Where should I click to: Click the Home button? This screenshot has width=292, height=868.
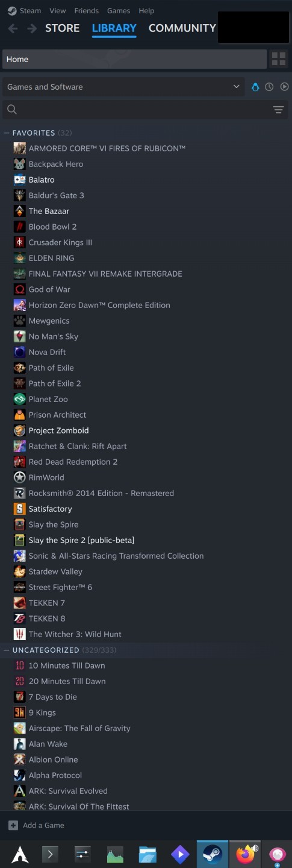[x=134, y=59]
